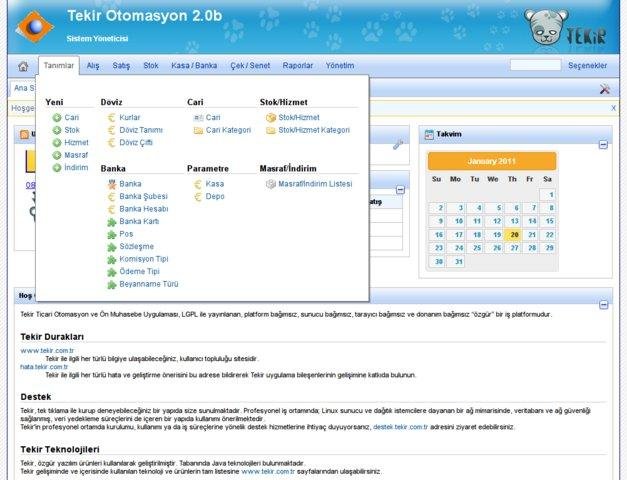Click the green plus icon beside Stok under Yeni

(x=57, y=130)
